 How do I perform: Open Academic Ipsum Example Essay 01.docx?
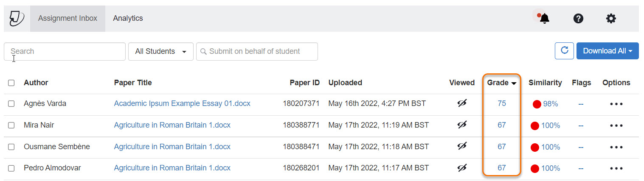pos(182,103)
